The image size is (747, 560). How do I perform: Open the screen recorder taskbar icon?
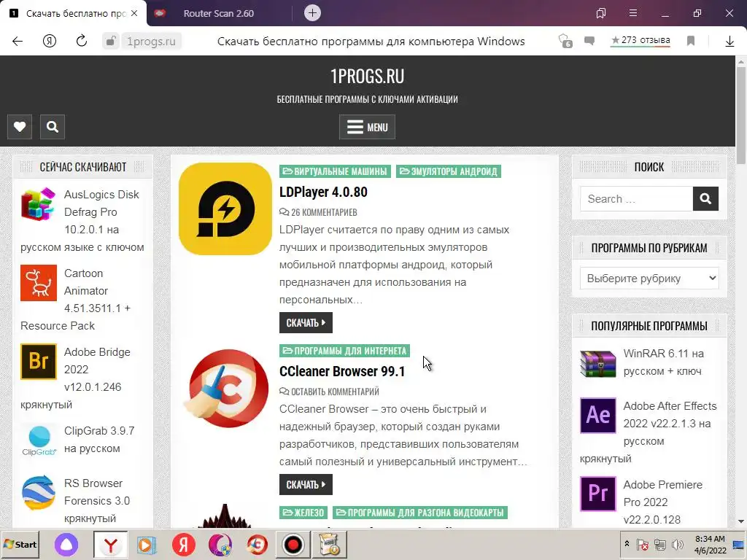[293, 544]
